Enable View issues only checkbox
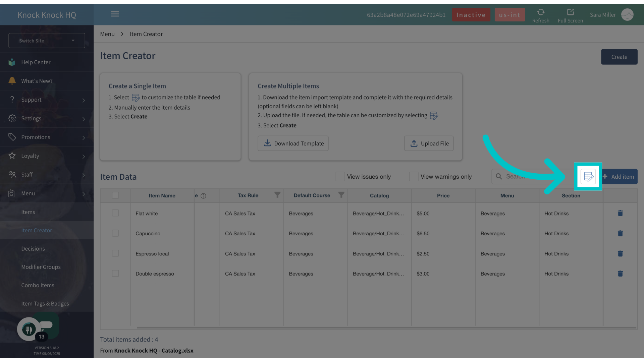The width and height of the screenshot is (644, 362). click(x=340, y=177)
